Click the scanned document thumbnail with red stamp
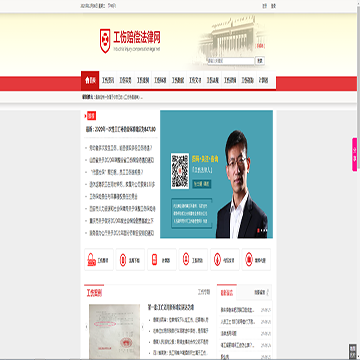 tap(114, 332)
